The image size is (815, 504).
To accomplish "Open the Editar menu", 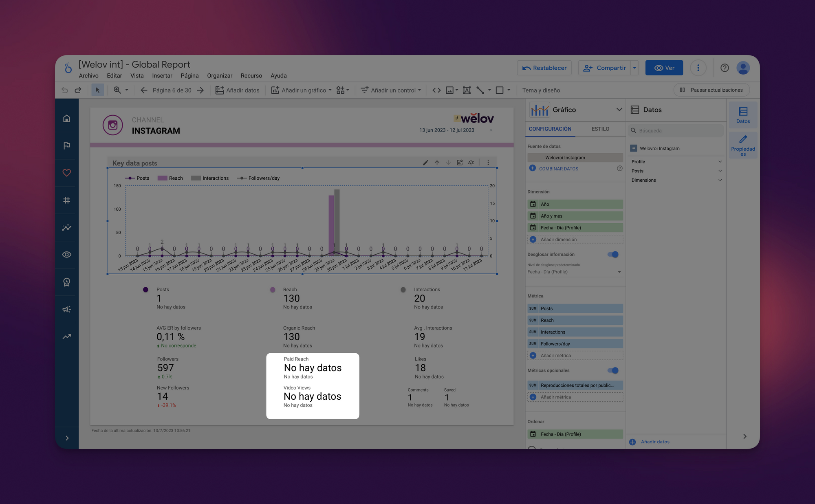I will [115, 76].
